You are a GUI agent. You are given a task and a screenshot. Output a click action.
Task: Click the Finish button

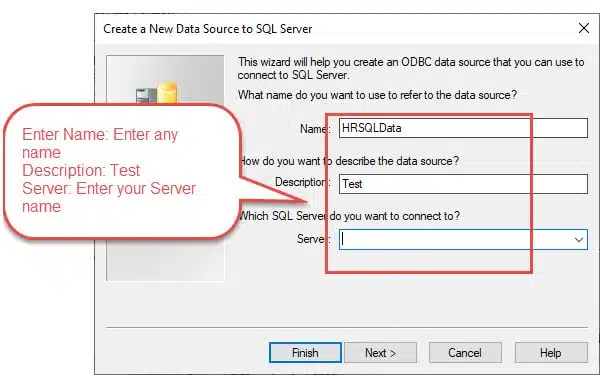[x=305, y=352]
